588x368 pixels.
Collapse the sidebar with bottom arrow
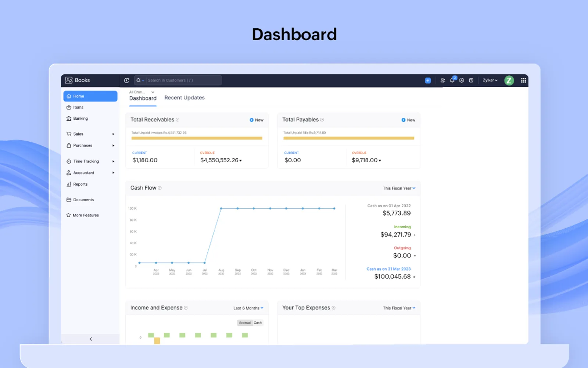click(x=90, y=339)
